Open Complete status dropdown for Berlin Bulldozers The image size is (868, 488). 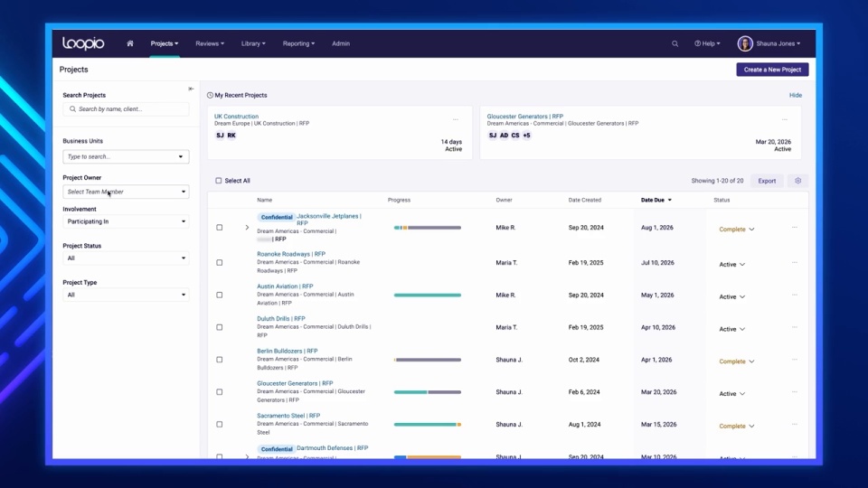tap(736, 361)
